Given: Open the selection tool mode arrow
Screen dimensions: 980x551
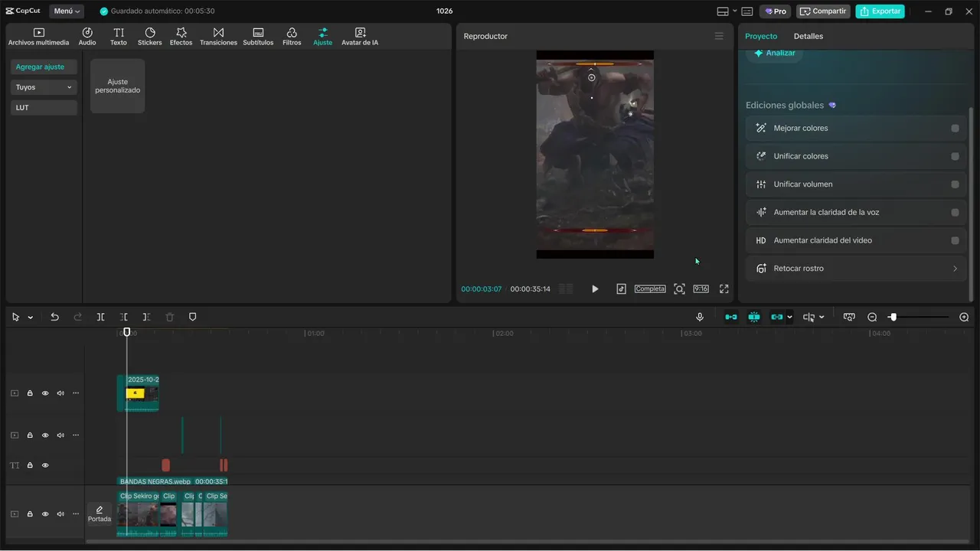Looking at the screenshot, I should pyautogui.click(x=31, y=317).
